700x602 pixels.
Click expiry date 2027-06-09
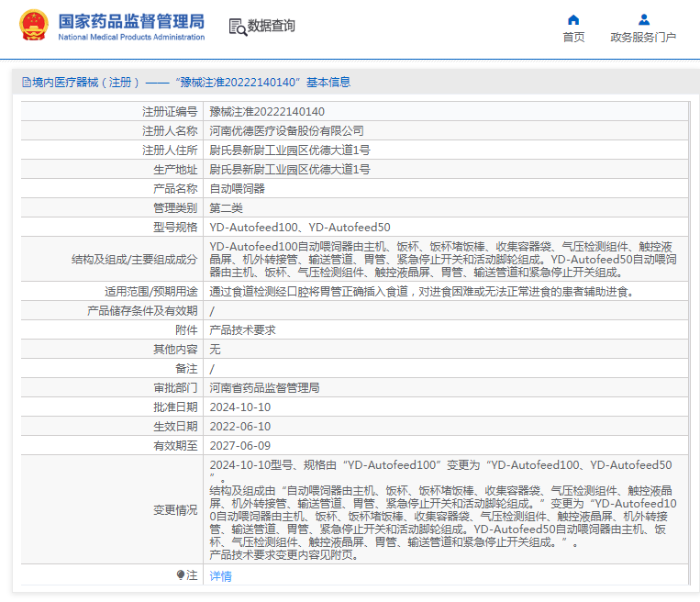point(240,446)
